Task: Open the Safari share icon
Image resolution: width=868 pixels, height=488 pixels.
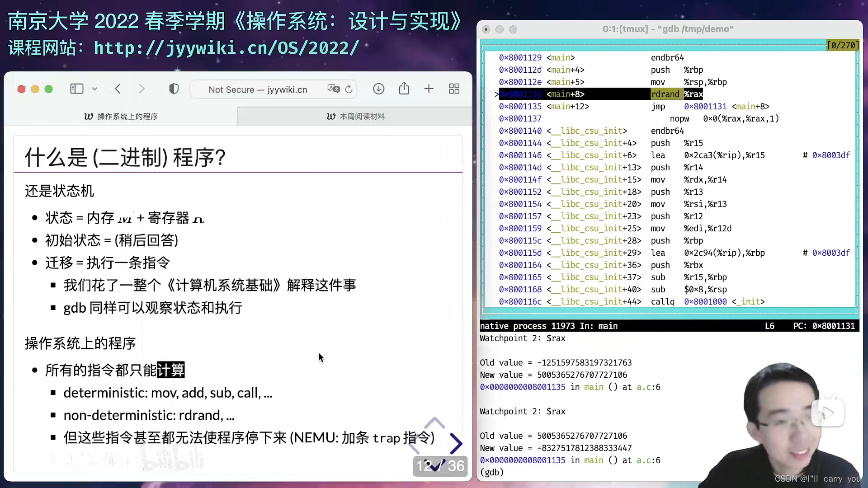Action: point(404,89)
